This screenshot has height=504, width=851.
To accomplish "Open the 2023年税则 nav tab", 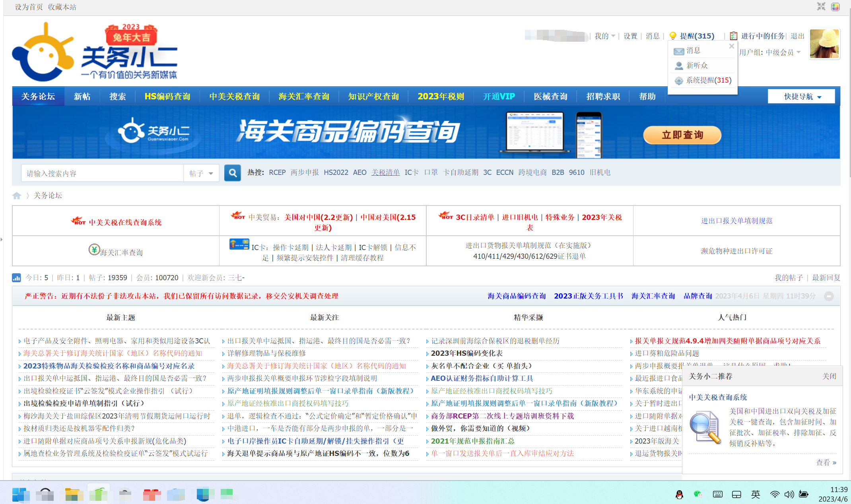I will click(x=441, y=97).
